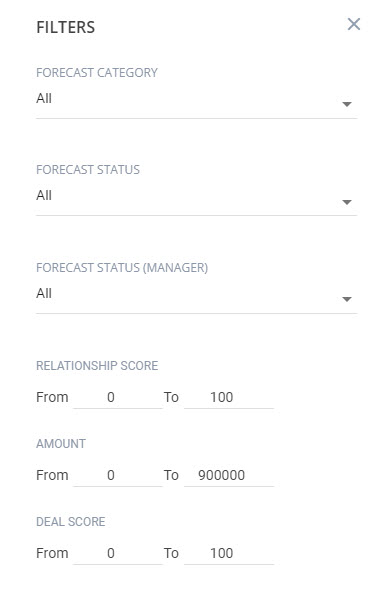Click the FILTERS panel heading
Viewport: 390px width, 602px height.
66,27
